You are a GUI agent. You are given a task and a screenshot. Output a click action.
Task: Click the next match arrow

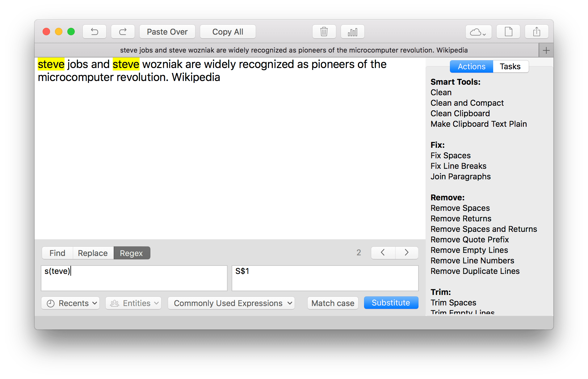coord(406,253)
